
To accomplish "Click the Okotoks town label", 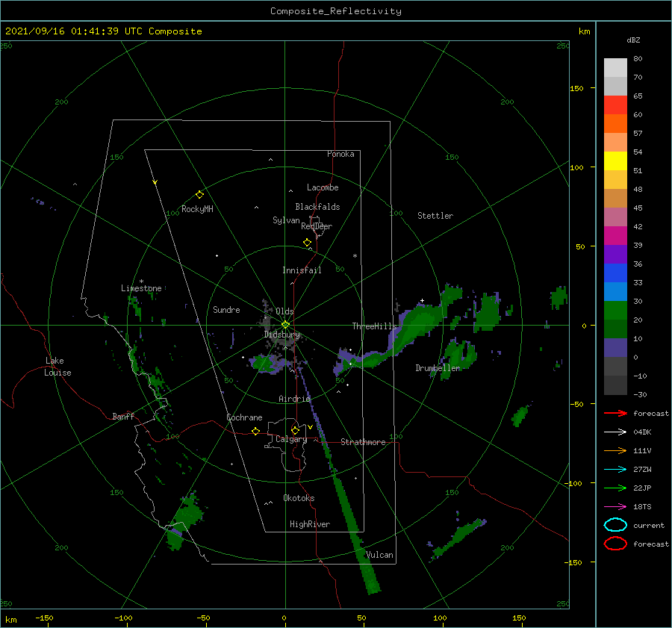I will coord(299,498).
